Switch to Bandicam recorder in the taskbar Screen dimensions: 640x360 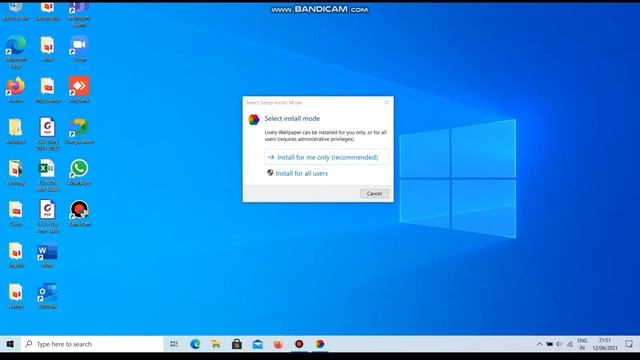(x=299, y=344)
